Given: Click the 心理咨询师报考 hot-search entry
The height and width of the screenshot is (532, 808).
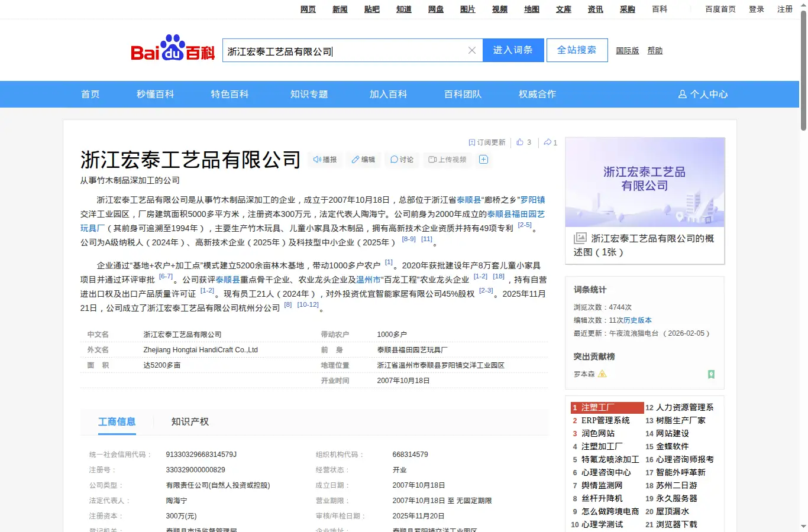Looking at the screenshot, I should (685, 459).
